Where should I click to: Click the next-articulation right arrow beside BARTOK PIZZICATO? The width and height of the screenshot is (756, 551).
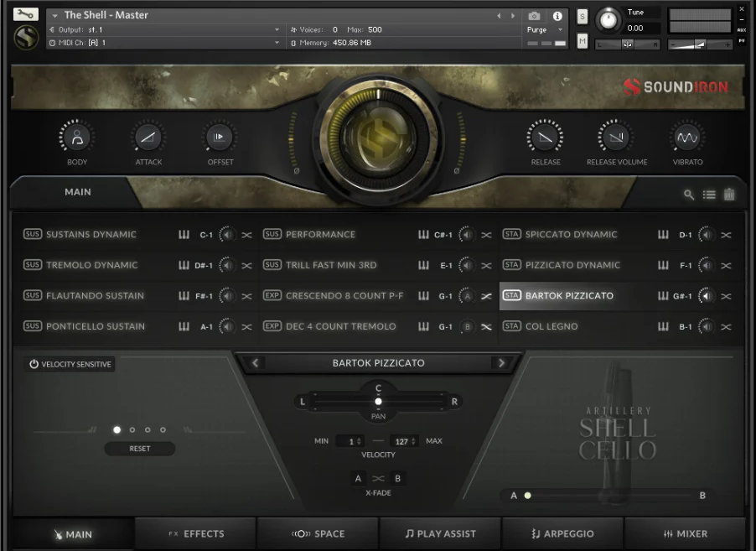pyautogui.click(x=500, y=363)
